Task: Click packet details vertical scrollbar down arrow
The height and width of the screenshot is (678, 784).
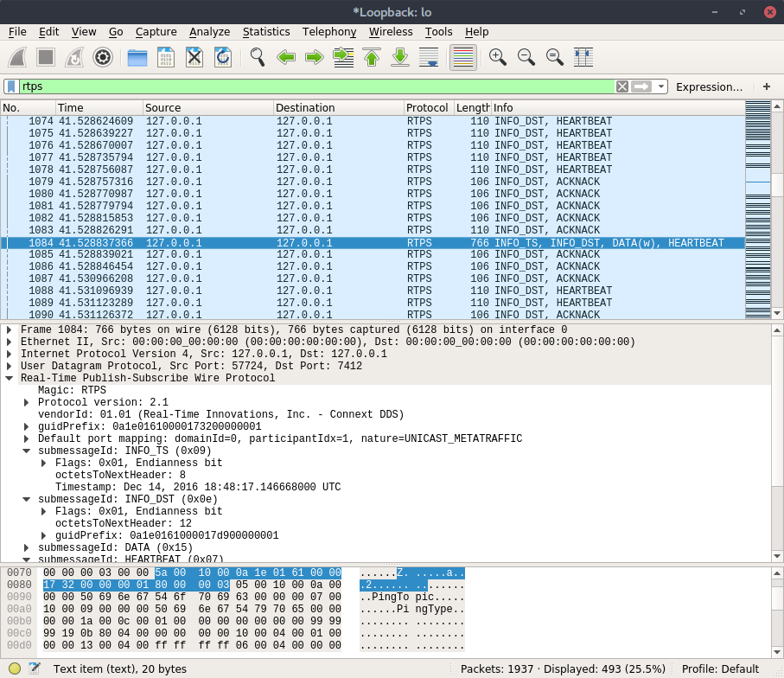Action: click(777, 556)
